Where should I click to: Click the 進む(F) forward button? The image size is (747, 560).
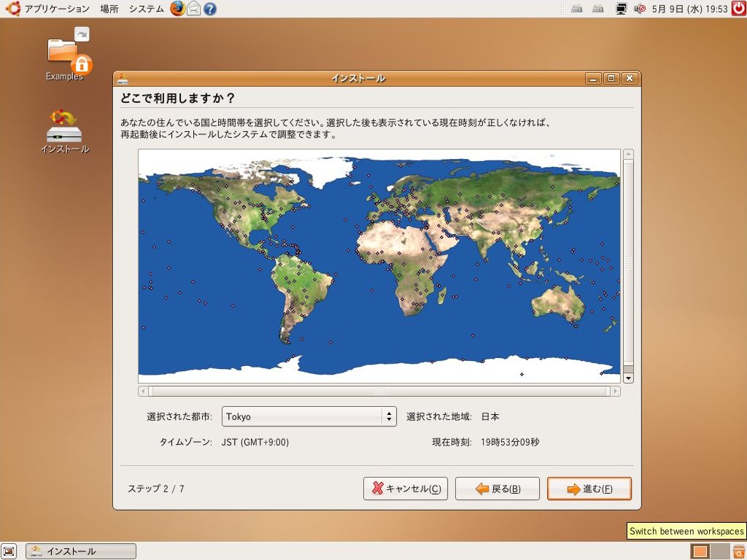pyautogui.click(x=589, y=489)
